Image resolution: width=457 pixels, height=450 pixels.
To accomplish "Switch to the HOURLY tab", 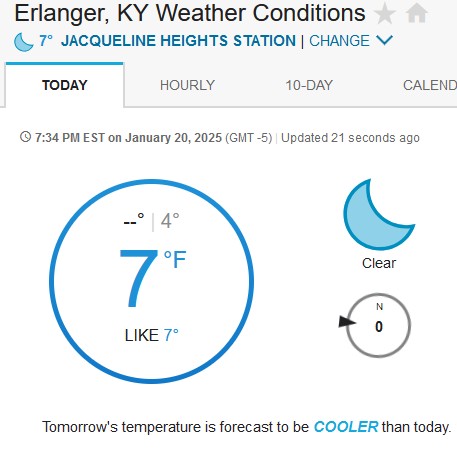I will (187, 85).
